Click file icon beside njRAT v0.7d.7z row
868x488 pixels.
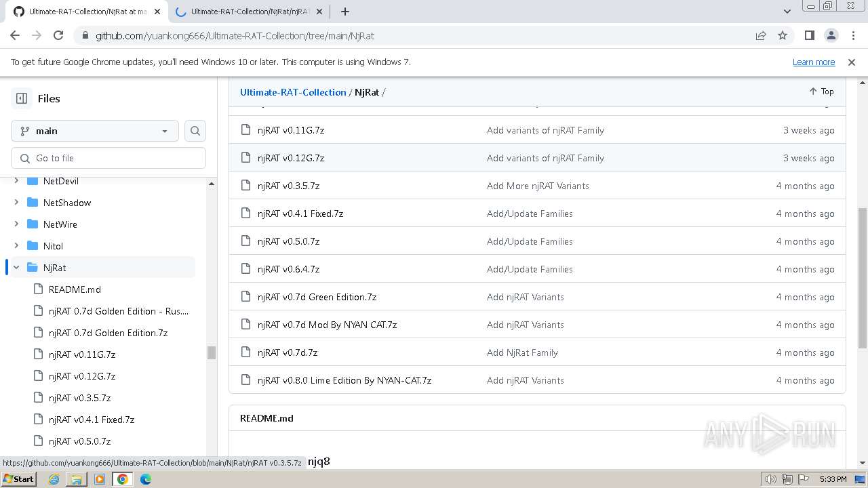[x=246, y=352]
